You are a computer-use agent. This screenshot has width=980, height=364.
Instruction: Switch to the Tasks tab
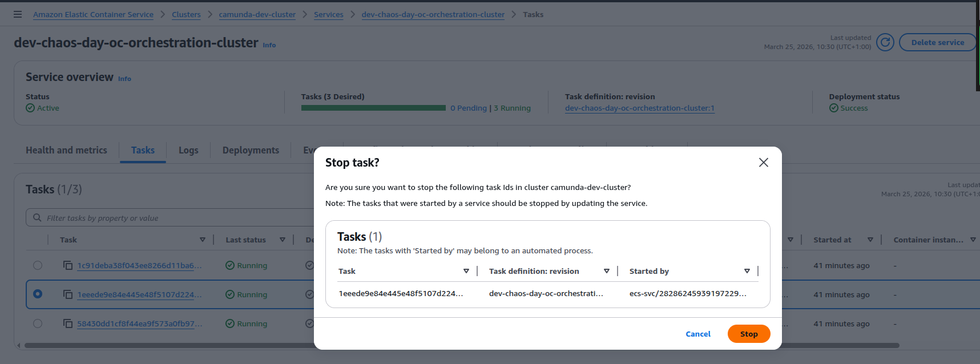(143, 150)
